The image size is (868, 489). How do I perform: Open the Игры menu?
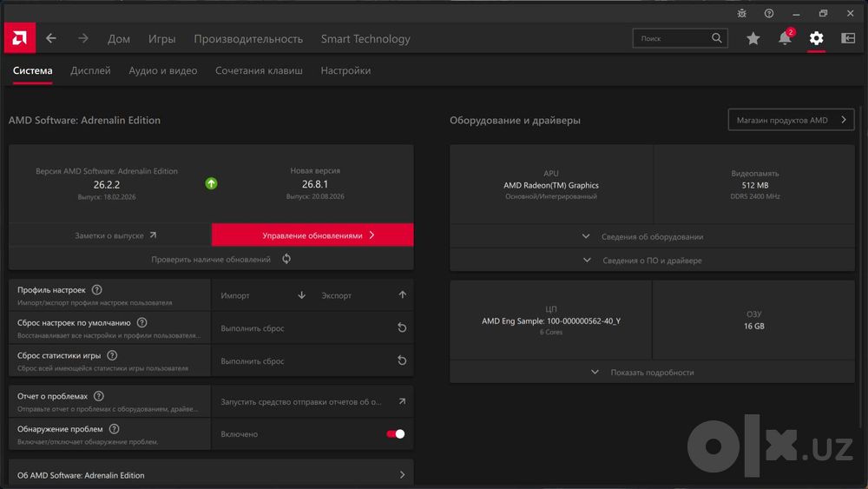click(161, 39)
